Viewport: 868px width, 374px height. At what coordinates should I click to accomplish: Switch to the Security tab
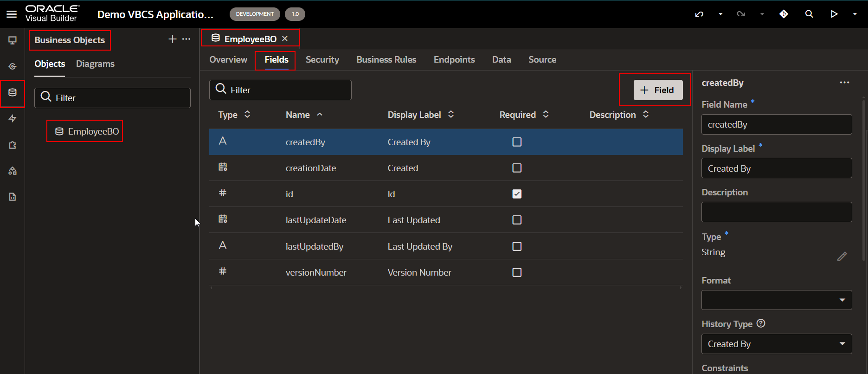(x=322, y=59)
